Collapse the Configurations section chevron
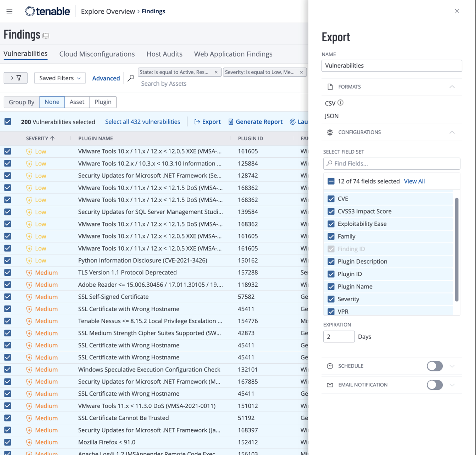 (452, 132)
